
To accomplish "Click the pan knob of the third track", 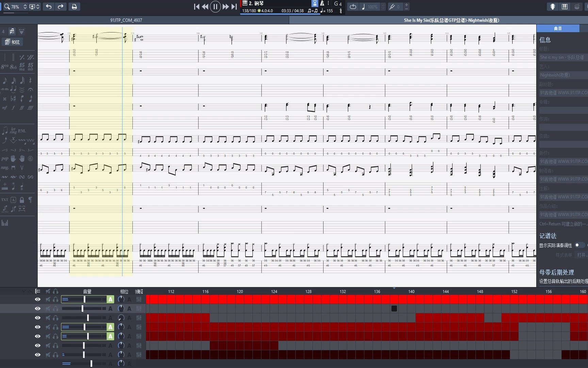I will [121, 318].
